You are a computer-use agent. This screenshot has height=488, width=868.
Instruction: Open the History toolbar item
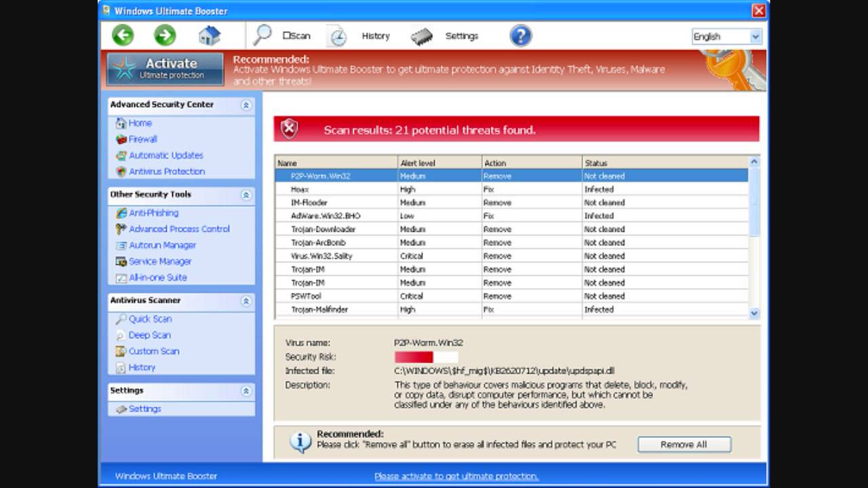pyautogui.click(x=376, y=36)
